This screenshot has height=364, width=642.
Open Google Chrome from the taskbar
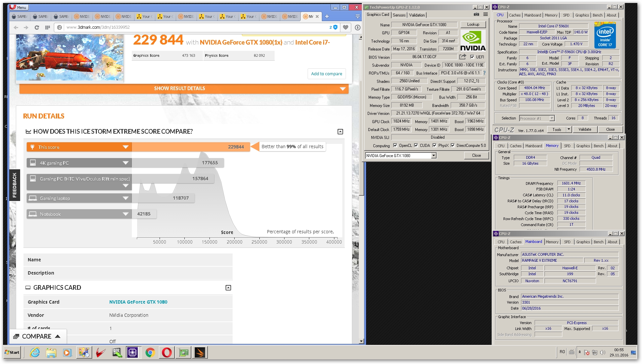(x=150, y=352)
